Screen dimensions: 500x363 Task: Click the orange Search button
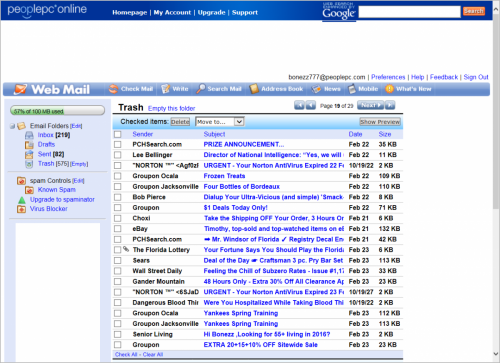[x=474, y=11]
